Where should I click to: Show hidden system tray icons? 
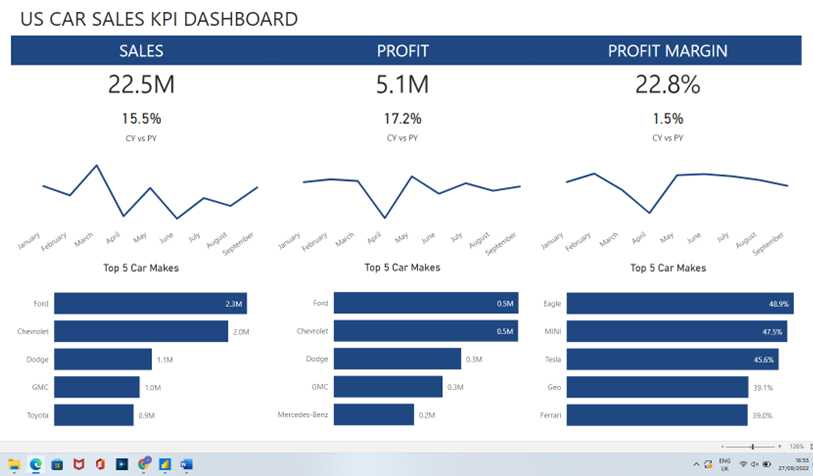point(696,464)
